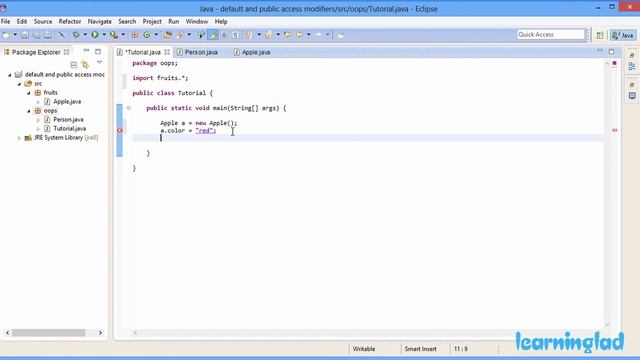Click the Print toolbar icon
This screenshot has height=360, width=640.
48,35
